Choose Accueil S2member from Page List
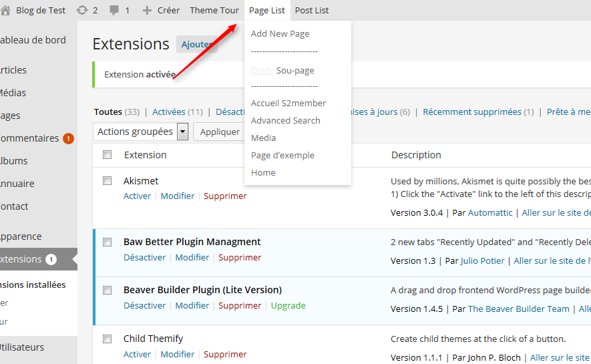This screenshot has width=591, height=364. click(288, 104)
